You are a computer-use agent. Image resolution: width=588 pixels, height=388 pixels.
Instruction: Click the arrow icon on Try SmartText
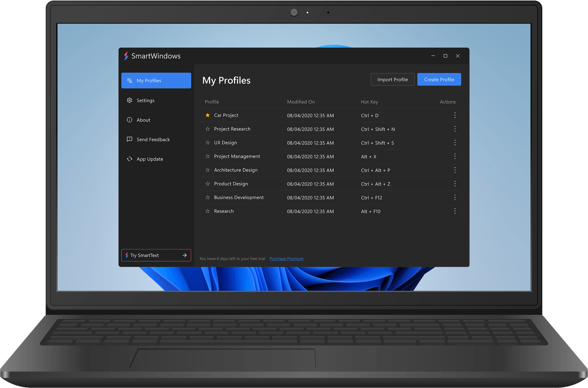184,255
